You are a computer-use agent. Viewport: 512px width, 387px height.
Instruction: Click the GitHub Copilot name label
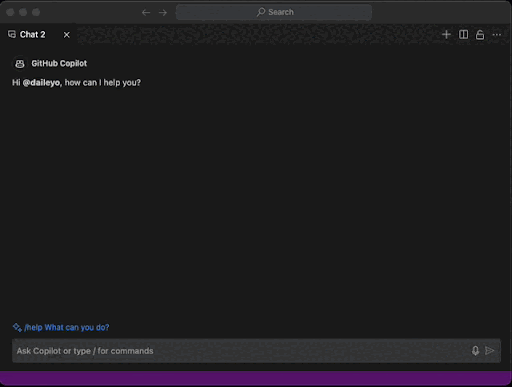[x=59, y=63]
